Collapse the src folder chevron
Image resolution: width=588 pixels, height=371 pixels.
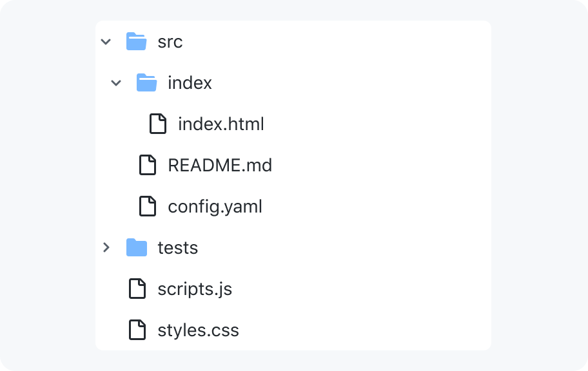point(106,42)
